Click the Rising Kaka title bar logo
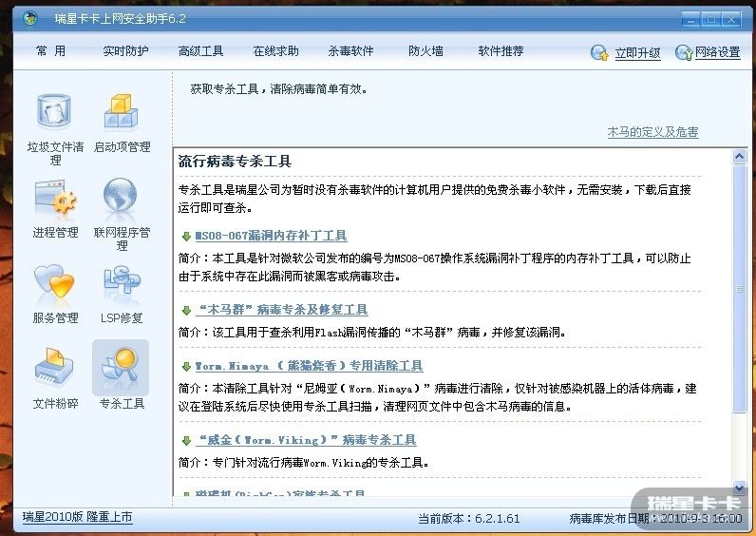This screenshot has height=536, width=756. [30, 19]
